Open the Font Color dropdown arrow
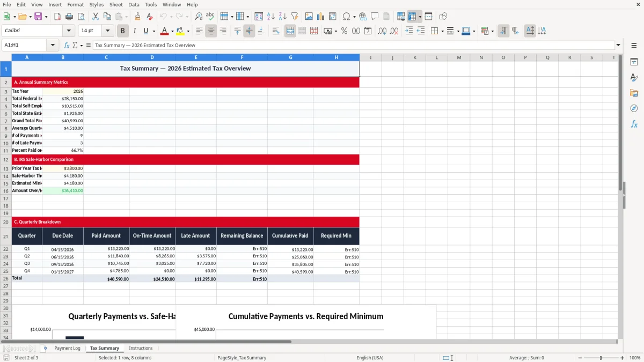Viewport: 644px width, 362px height. click(172, 31)
